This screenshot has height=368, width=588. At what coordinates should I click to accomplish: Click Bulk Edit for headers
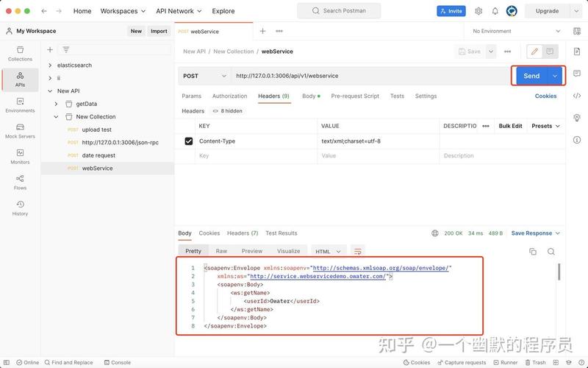(x=510, y=126)
